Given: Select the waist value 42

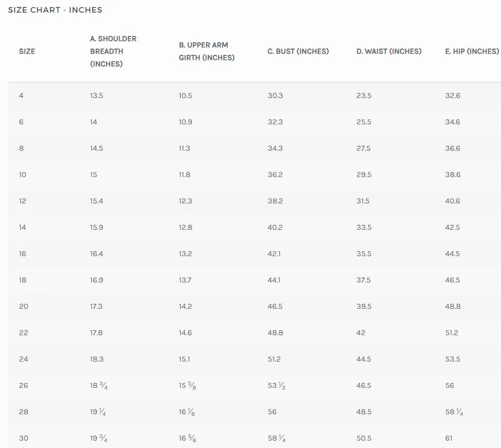Looking at the screenshot, I should (x=361, y=333).
